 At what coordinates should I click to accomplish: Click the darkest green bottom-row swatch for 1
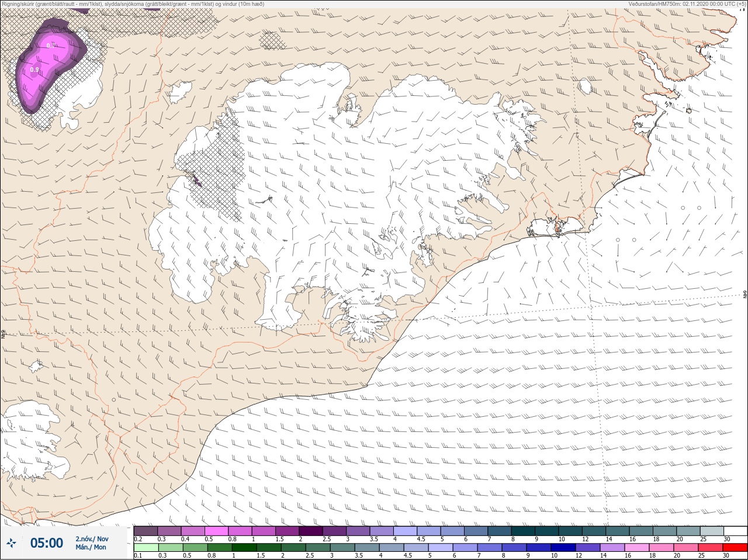coord(244,548)
